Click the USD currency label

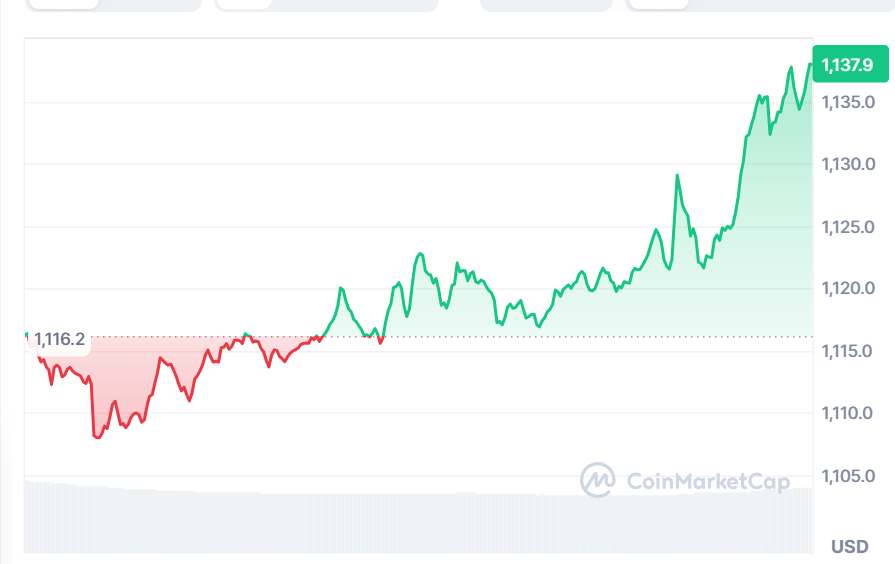pyautogui.click(x=849, y=547)
